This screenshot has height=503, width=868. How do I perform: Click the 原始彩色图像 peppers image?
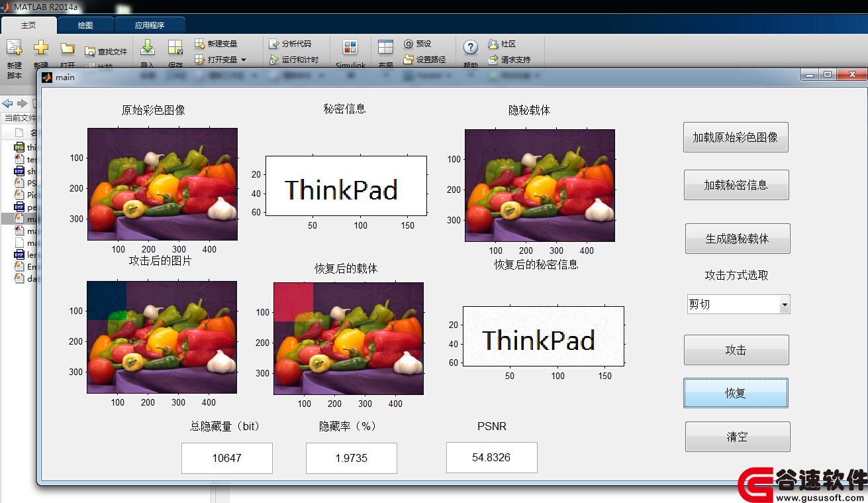tap(162, 184)
